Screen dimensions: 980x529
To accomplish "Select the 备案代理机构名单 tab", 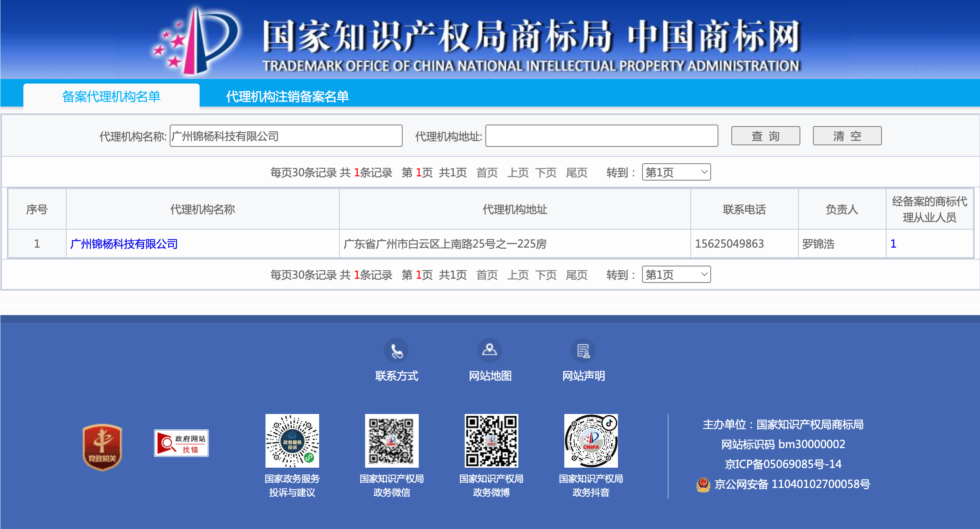I will coord(111,97).
